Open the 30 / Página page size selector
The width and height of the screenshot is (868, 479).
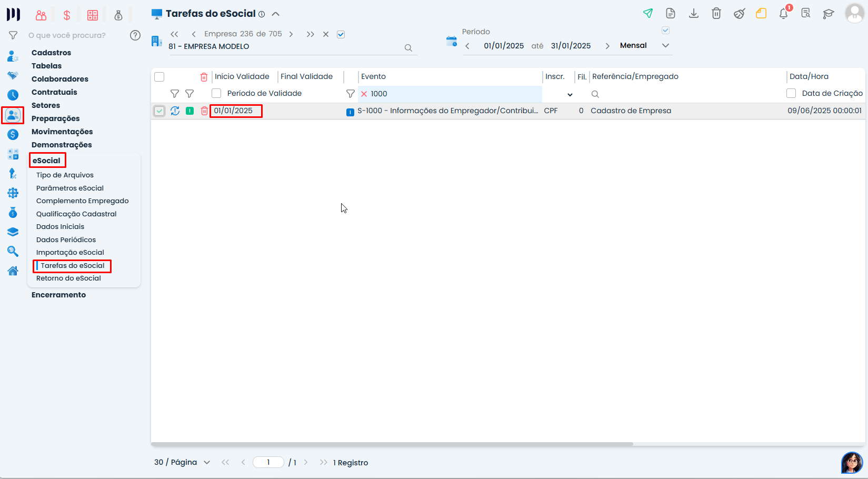pos(182,462)
